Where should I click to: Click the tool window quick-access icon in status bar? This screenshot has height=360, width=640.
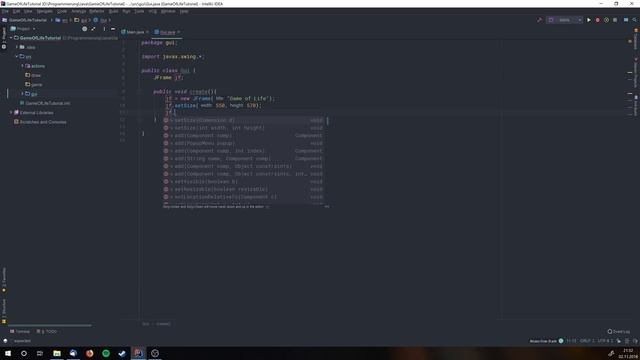(5, 341)
